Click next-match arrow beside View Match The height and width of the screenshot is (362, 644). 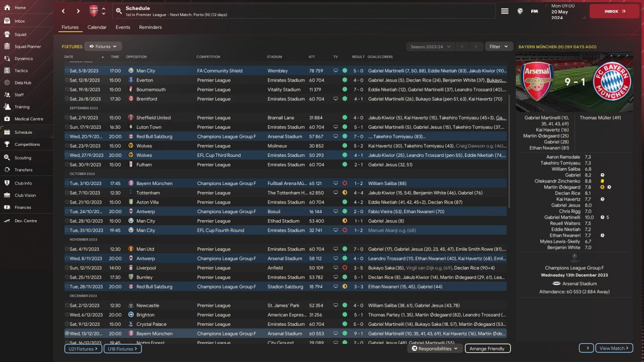(587, 348)
